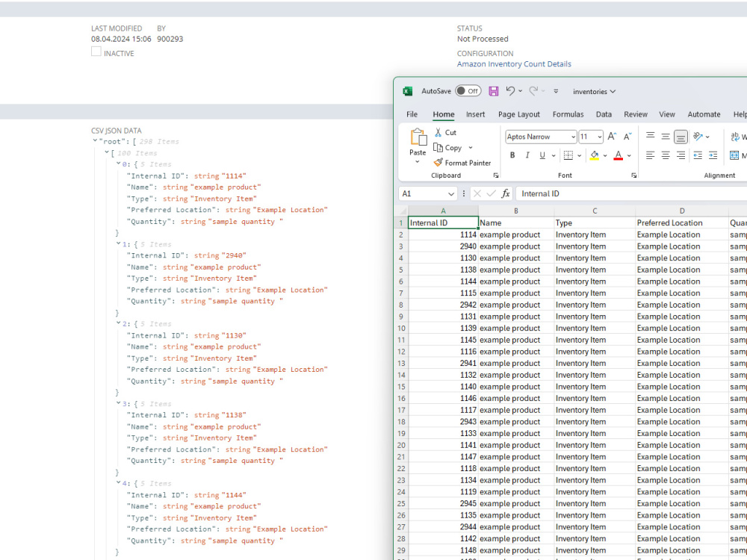This screenshot has width=747, height=560.
Task: Open the font size 11 dropdown
Action: coord(589,137)
